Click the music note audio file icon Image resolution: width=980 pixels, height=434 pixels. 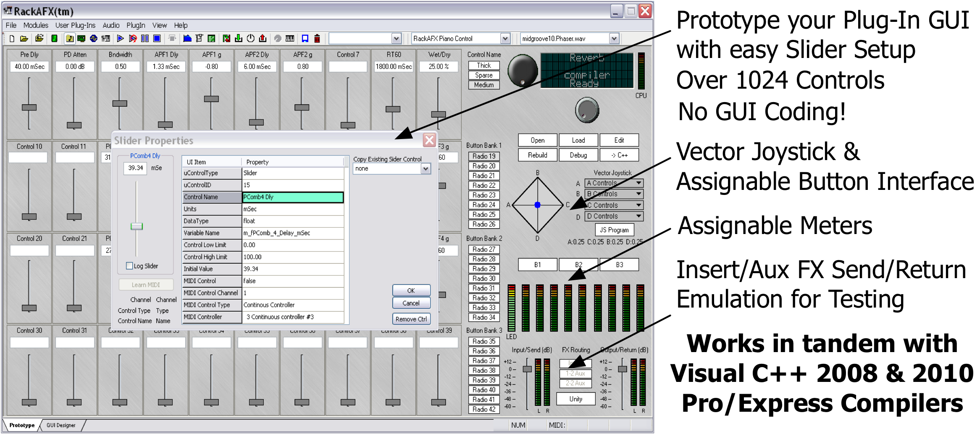pyautogui.click(x=70, y=39)
